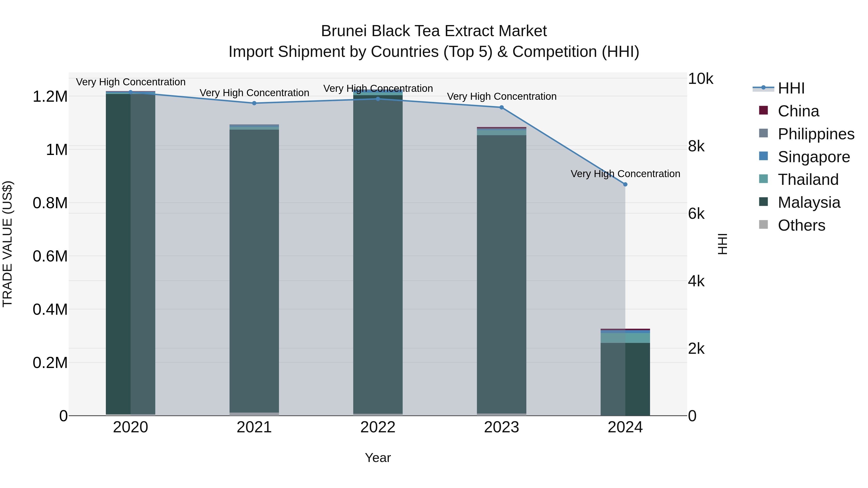The image size is (868, 488).
Task: Click the Others gray swatch
Action: (763, 225)
